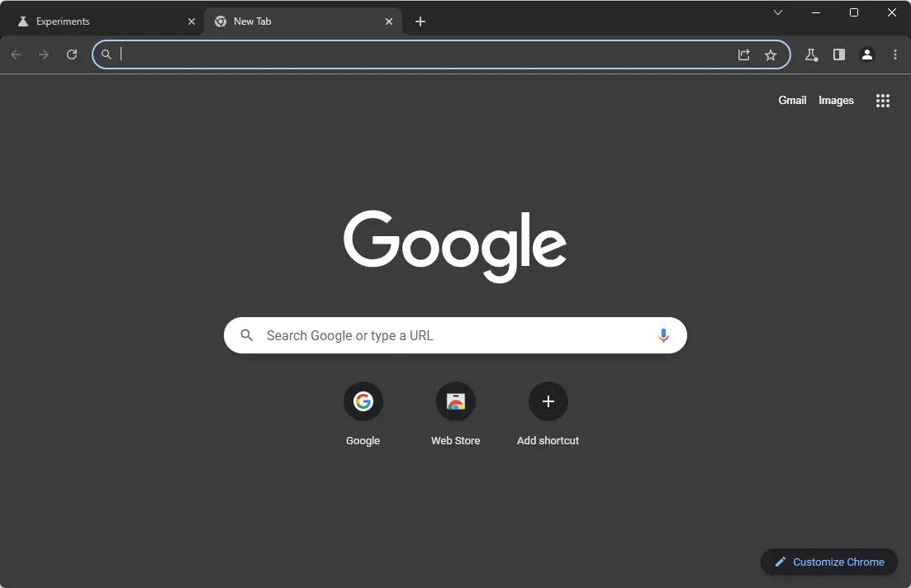
Task: Go back to previous page
Action: coord(17,55)
